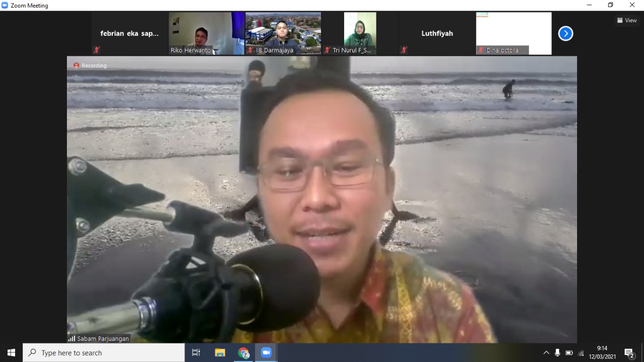Click muted mic icon on Luthfiyah's tile

pyautogui.click(x=404, y=50)
